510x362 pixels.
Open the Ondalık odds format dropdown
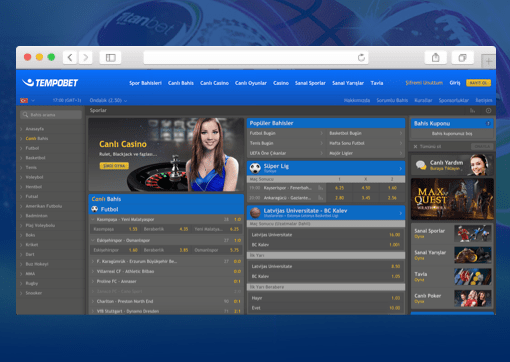(108, 100)
